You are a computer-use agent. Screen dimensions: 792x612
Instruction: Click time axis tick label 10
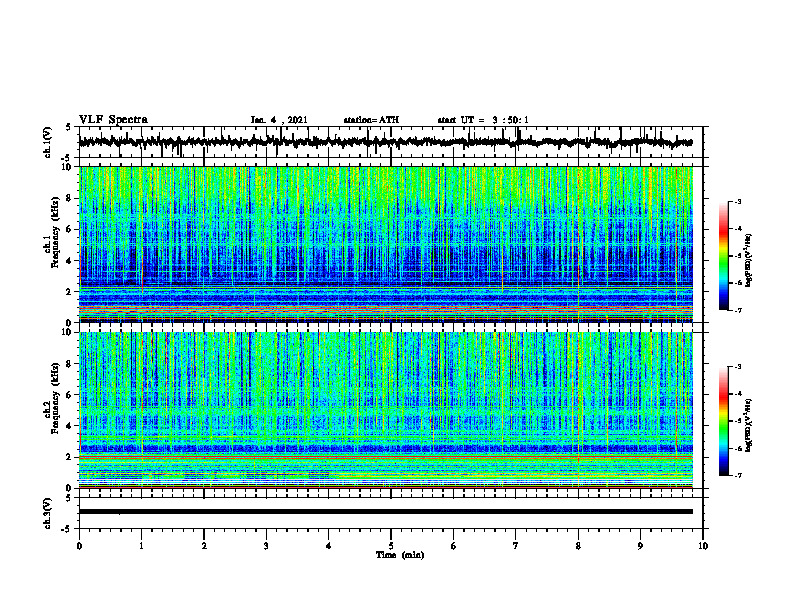pyautogui.click(x=703, y=546)
